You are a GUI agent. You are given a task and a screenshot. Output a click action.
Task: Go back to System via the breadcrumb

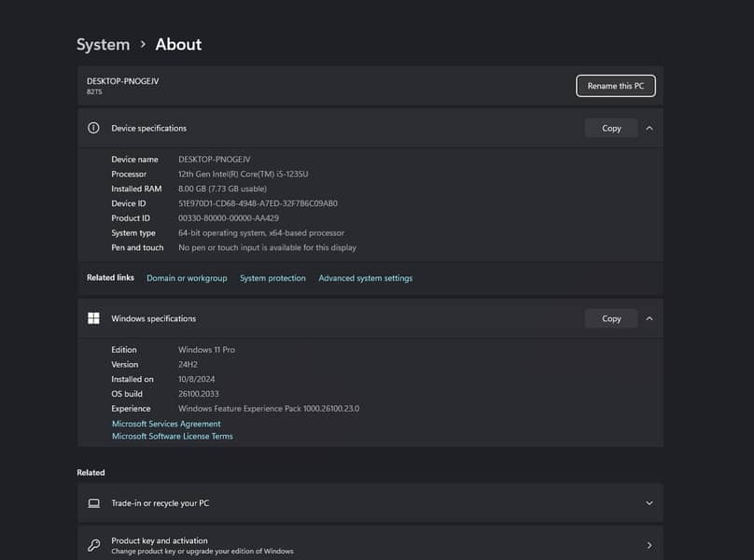click(x=103, y=44)
